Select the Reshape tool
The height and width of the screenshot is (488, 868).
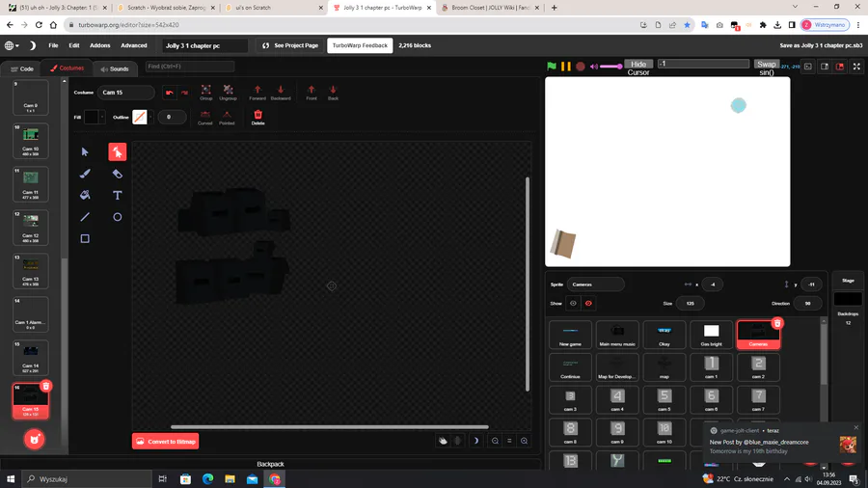tap(118, 151)
